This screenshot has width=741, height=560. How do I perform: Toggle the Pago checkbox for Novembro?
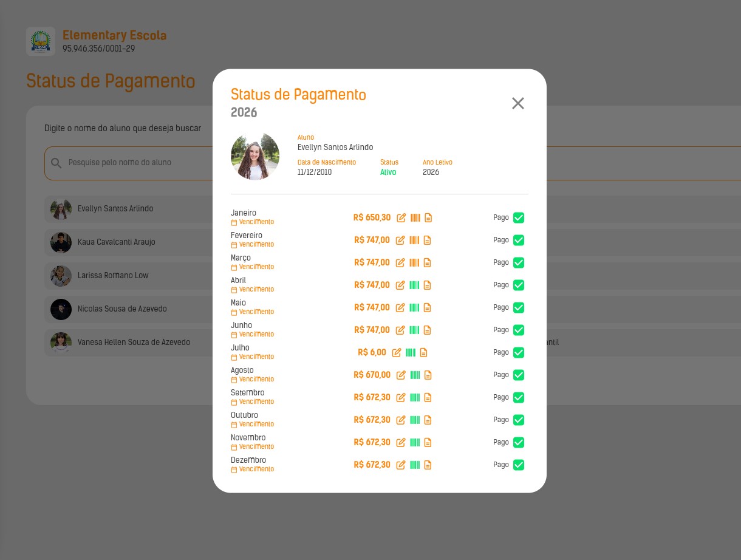(519, 442)
